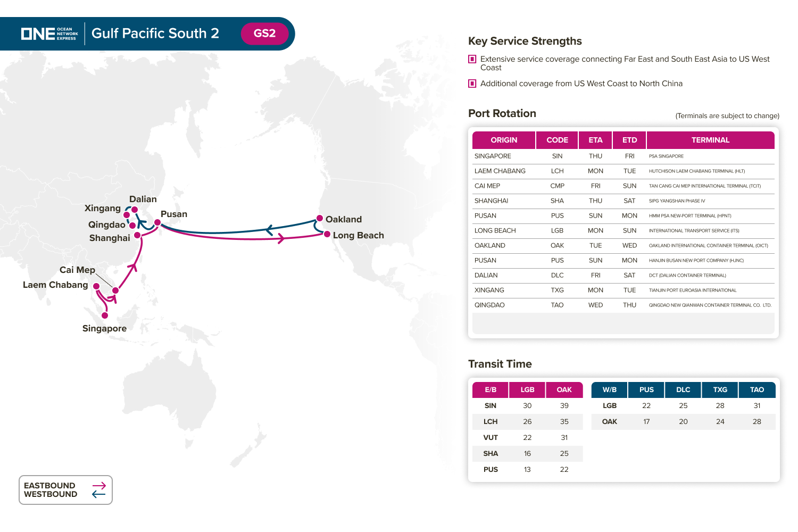This screenshot has width=798, height=532.
Task: Click the SINGAPORE row in Port Rotation
Action: pyautogui.click(x=493, y=156)
